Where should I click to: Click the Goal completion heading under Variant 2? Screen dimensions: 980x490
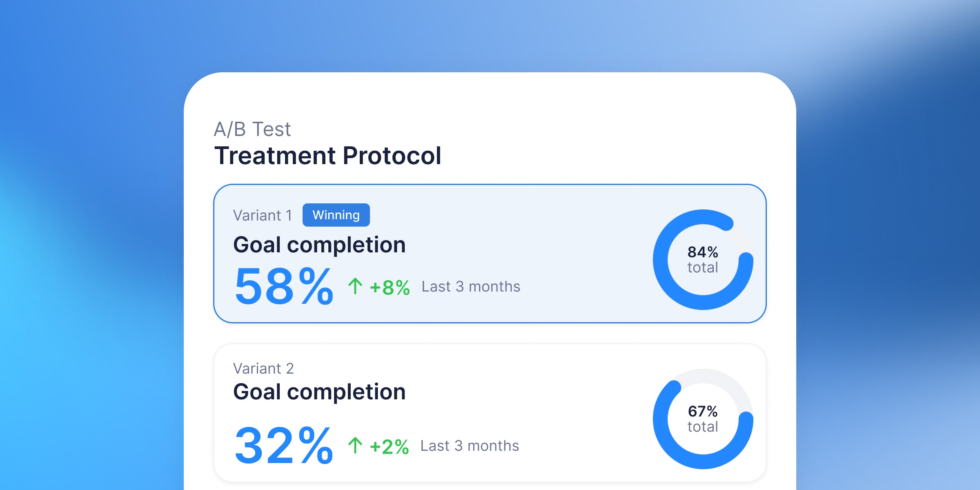pyautogui.click(x=319, y=392)
